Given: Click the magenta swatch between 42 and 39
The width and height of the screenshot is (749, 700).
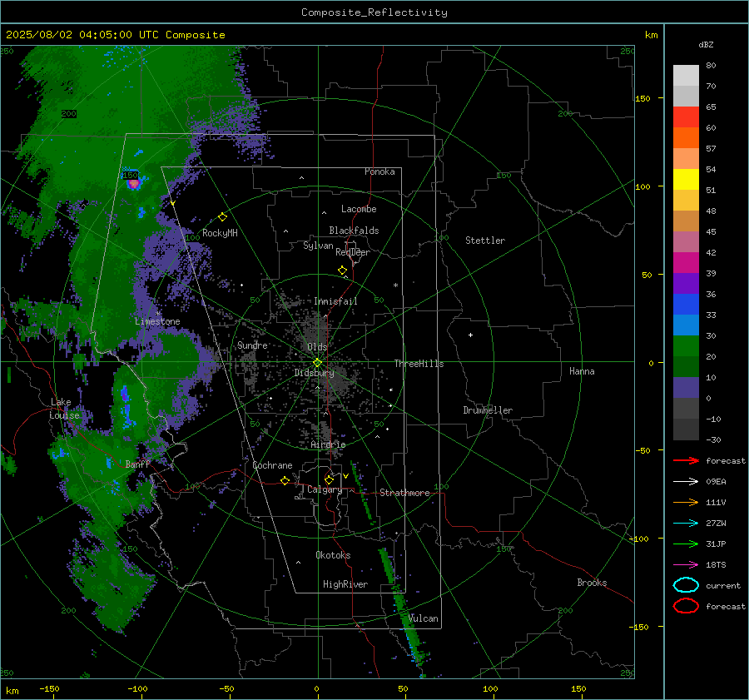Looking at the screenshot, I should click(686, 263).
